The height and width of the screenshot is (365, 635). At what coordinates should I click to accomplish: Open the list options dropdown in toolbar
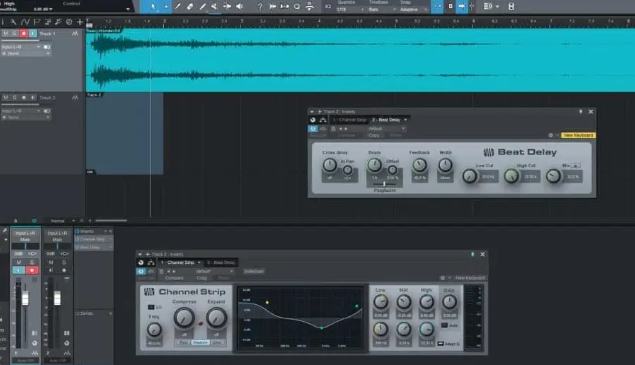[x=491, y=6]
